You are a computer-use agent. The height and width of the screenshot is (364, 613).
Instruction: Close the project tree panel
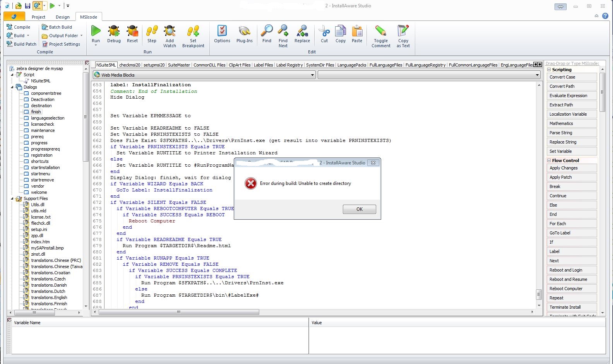coord(87,63)
